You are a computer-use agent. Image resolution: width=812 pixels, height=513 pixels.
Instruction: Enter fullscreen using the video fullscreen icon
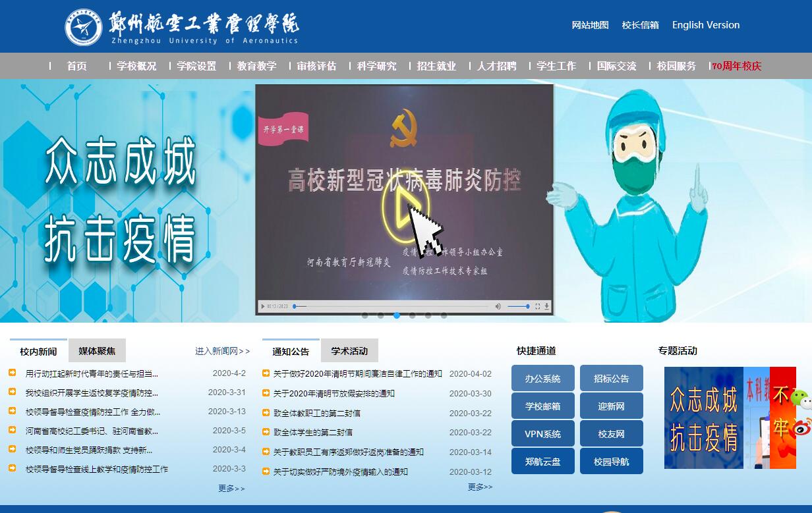coord(537,306)
